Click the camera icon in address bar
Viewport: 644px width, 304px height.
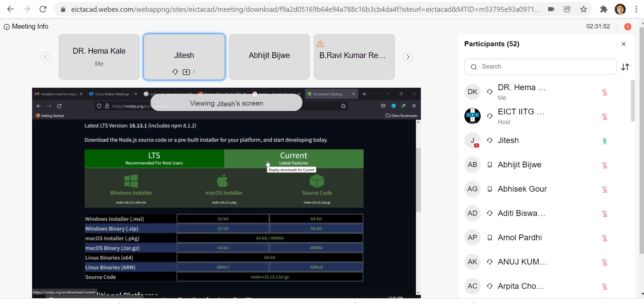551,9
